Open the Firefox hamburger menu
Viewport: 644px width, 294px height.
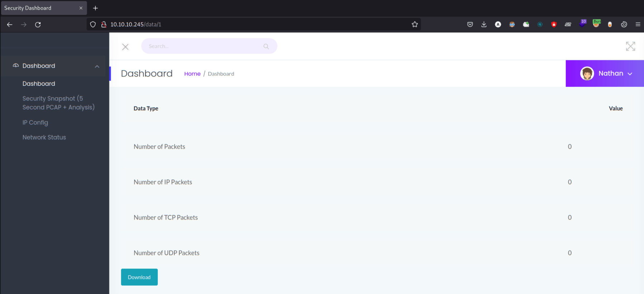tap(638, 24)
